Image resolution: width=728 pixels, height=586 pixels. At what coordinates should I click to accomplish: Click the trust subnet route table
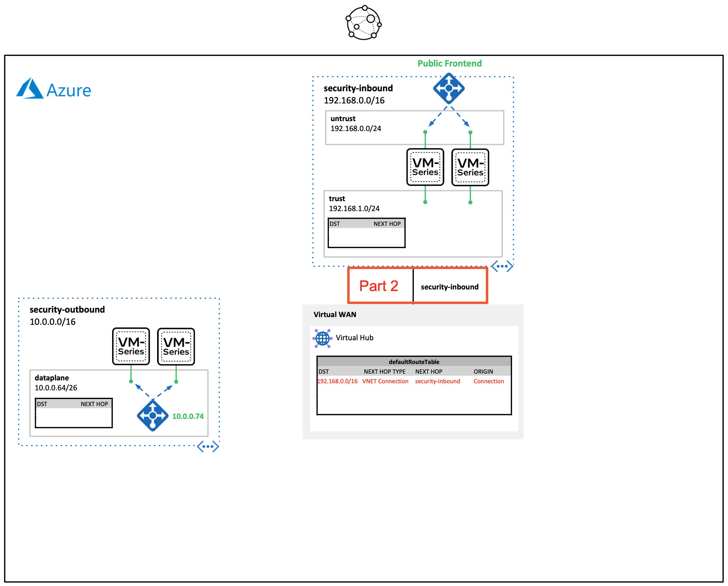(x=366, y=233)
